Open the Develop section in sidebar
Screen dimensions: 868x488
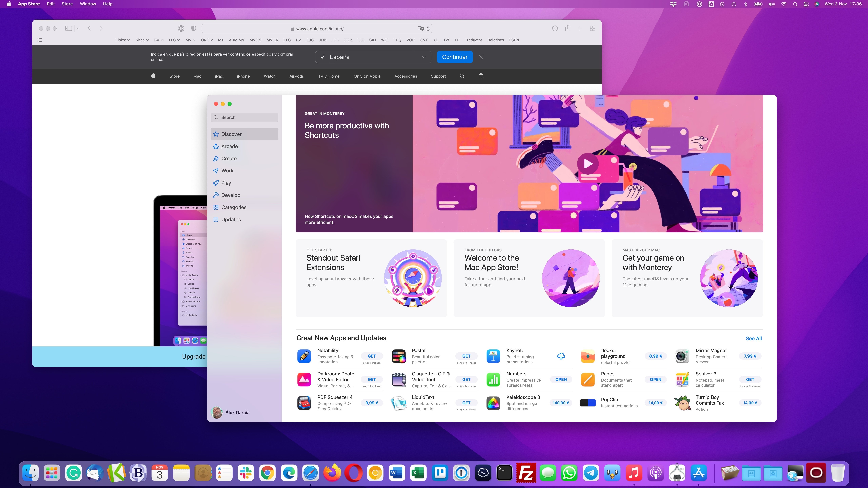click(244, 195)
